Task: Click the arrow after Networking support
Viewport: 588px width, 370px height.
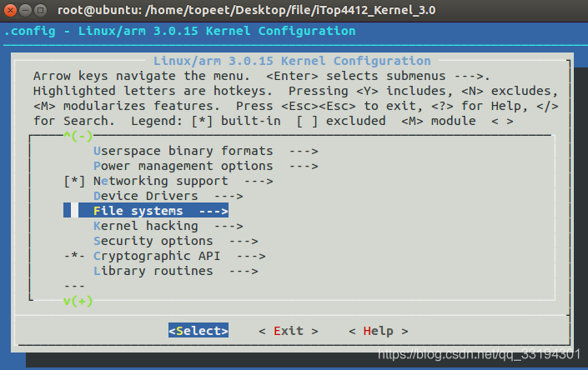Action: point(259,182)
